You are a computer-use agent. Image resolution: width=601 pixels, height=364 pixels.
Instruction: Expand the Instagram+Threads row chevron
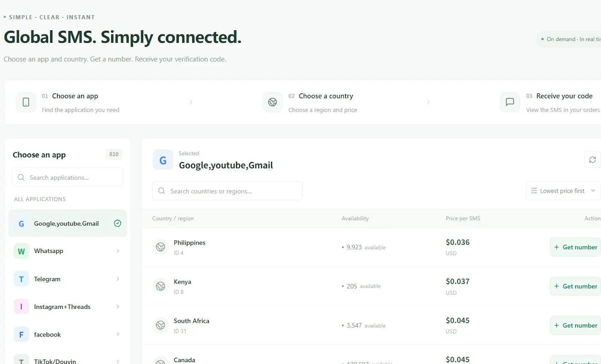[118, 307]
